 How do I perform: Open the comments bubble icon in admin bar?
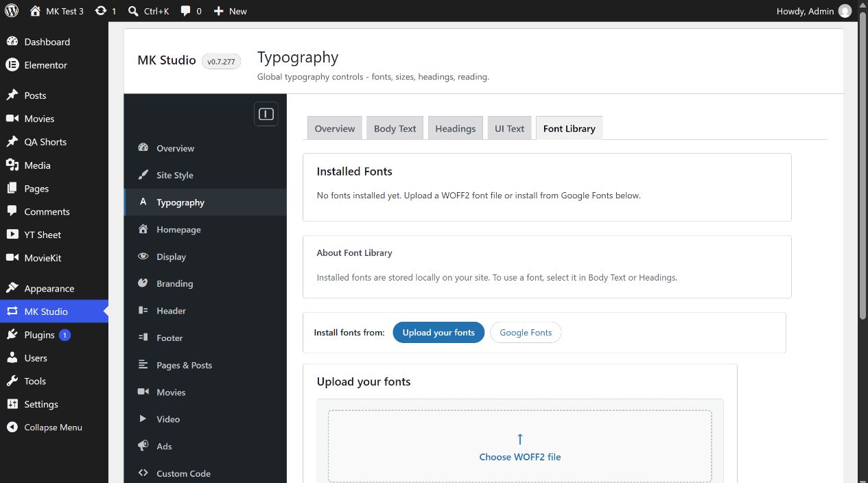click(185, 11)
